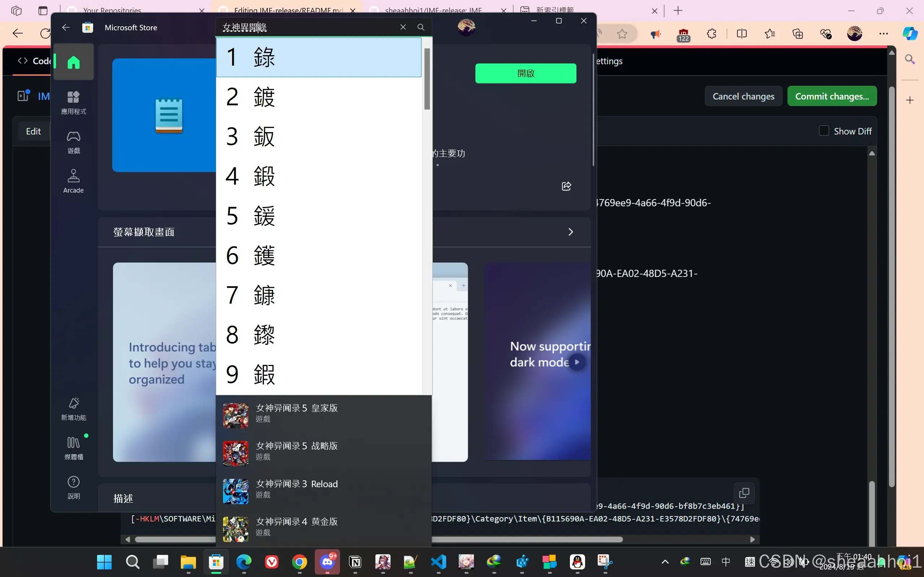Click Store back arrow
The image size is (924, 577).
66,27
